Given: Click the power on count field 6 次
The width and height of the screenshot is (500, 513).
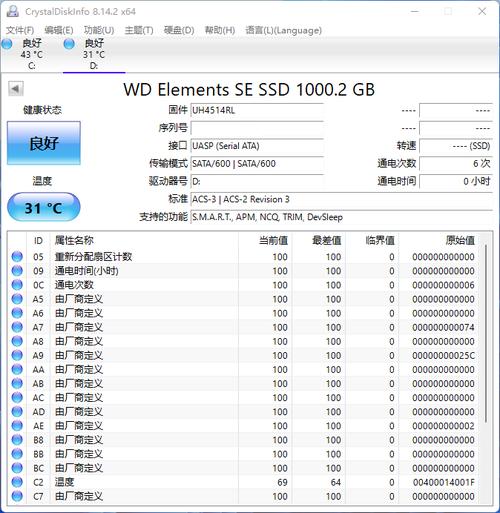Looking at the screenshot, I should pos(456,164).
